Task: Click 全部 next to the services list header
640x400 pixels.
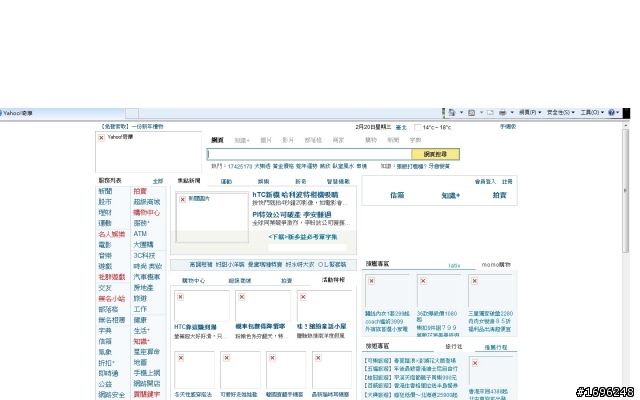Action: tap(158, 181)
